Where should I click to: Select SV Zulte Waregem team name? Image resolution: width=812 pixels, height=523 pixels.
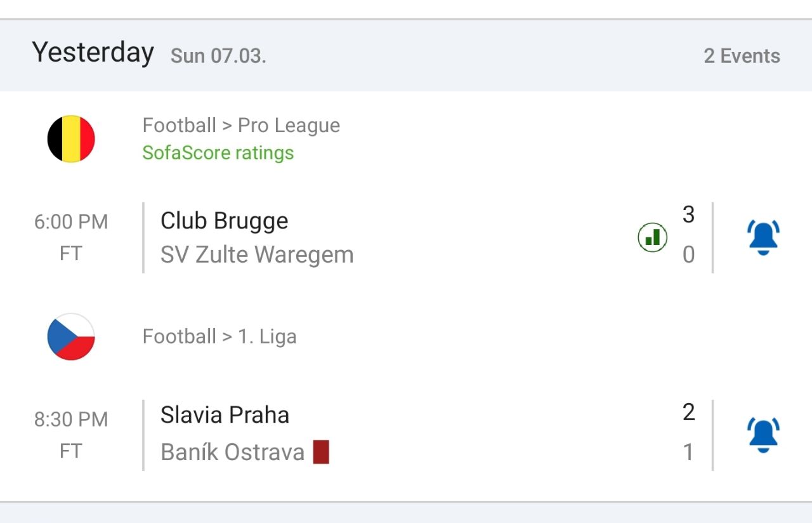[257, 255]
